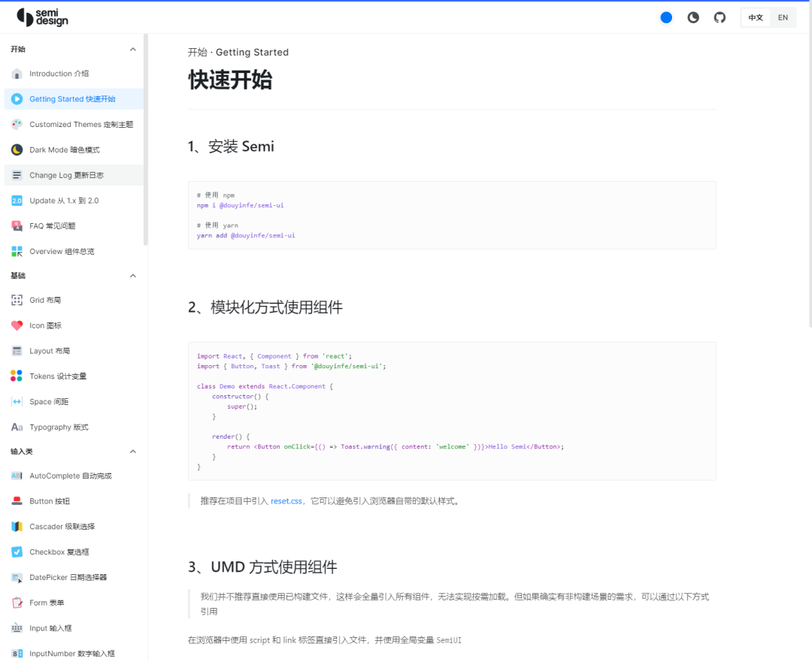Image resolution: width=812 pixels, height=662 pixels.
Task: Open Change Log 更新日志 page
Action: (74, 175)
